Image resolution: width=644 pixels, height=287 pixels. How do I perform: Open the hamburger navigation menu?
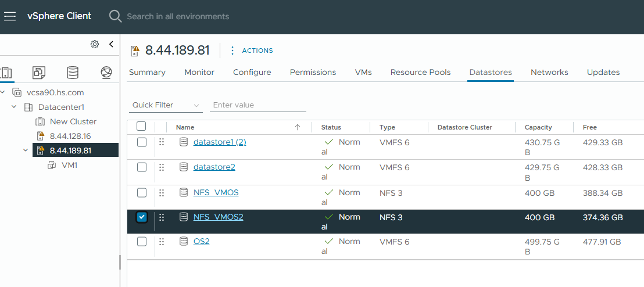(x=9, y=16)
